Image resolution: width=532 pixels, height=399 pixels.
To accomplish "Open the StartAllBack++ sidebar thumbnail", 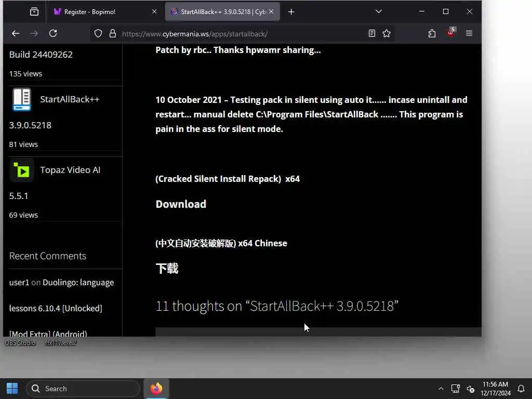I will point(22,99).
